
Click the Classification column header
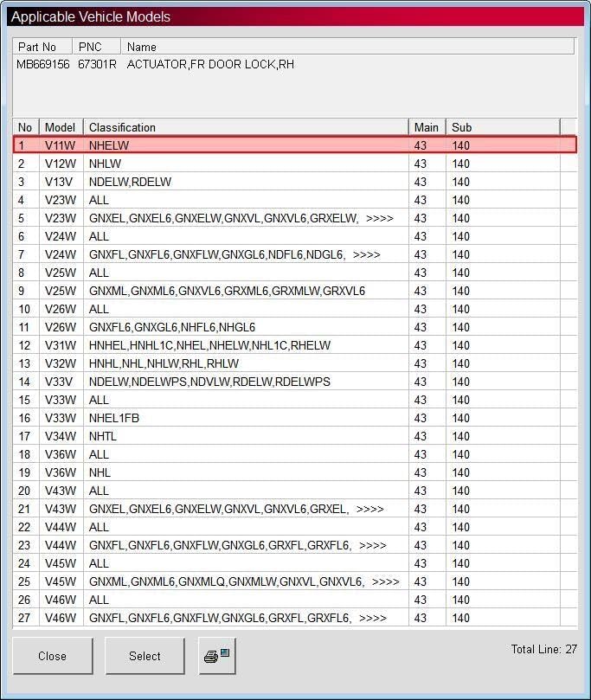click(x=246, y=127)
